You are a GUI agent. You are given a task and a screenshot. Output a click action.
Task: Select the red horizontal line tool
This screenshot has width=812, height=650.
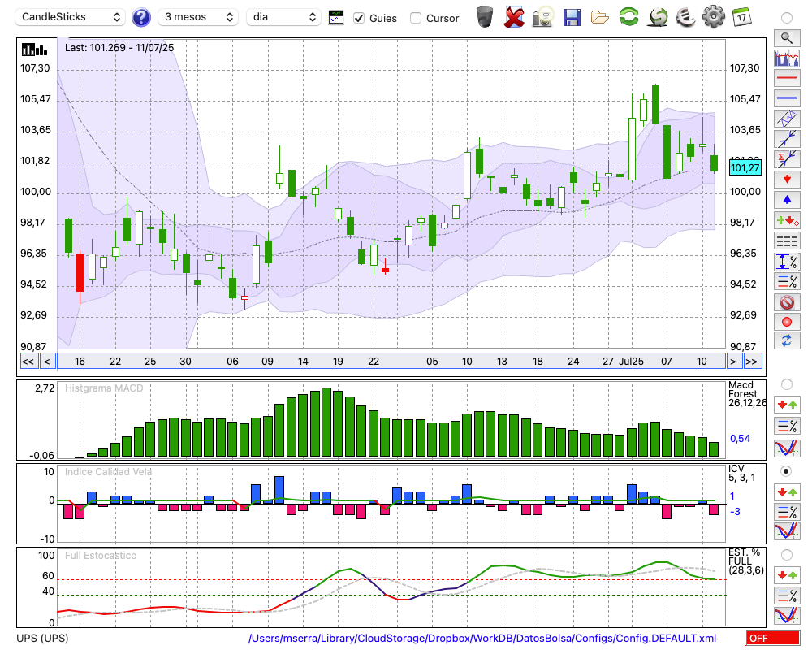click(787, 78)
